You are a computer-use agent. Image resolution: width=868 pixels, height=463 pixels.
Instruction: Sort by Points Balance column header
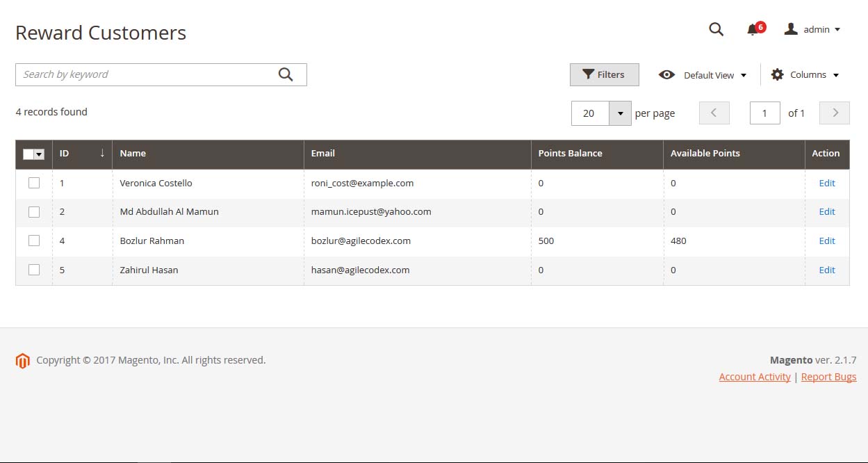click(x=570, y=154)
